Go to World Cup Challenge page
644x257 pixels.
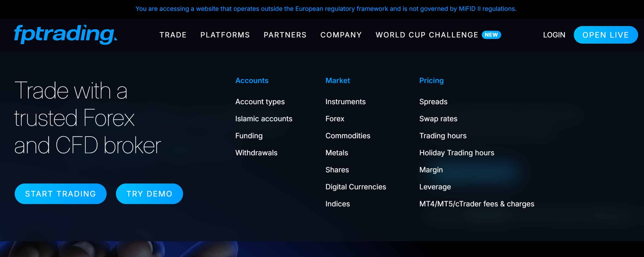click(427, 35)
